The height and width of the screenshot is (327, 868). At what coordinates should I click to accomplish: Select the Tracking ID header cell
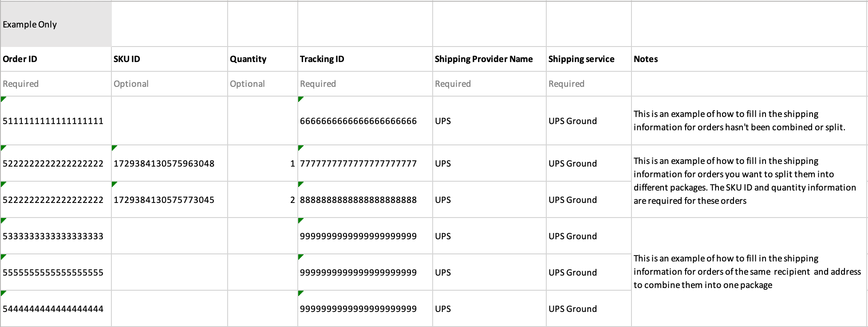(365, 59)
